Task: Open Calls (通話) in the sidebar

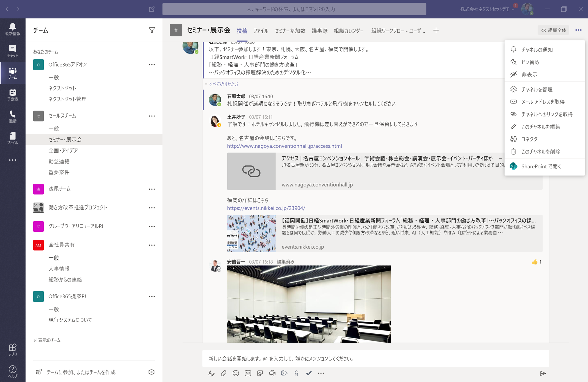Action: coord(13,116)
